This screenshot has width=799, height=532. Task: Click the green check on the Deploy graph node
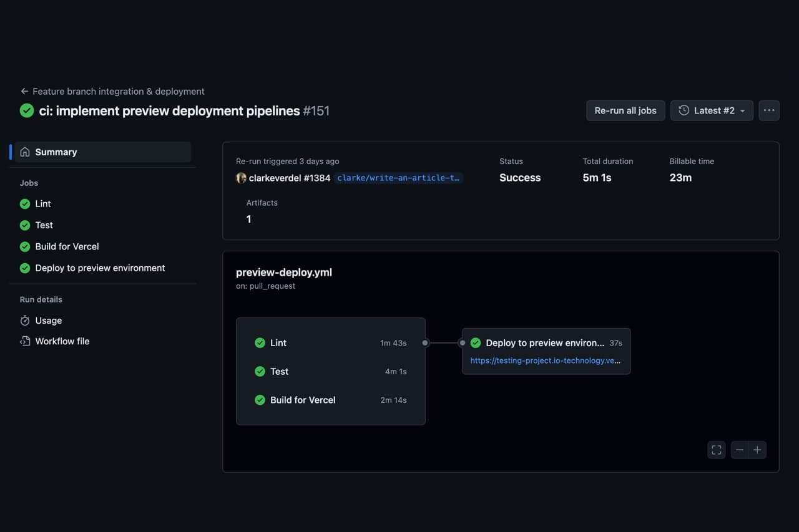pos(476,342)
